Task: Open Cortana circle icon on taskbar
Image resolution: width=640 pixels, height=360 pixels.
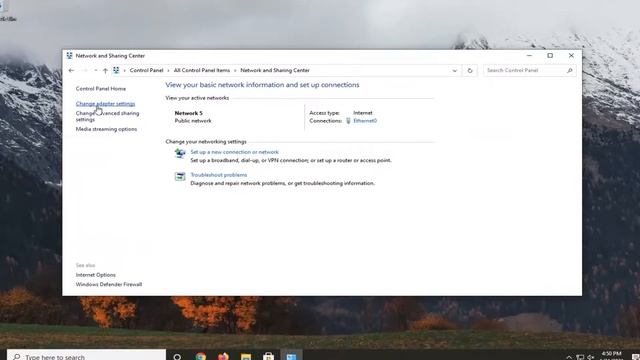Action: (x=177, y=356)
